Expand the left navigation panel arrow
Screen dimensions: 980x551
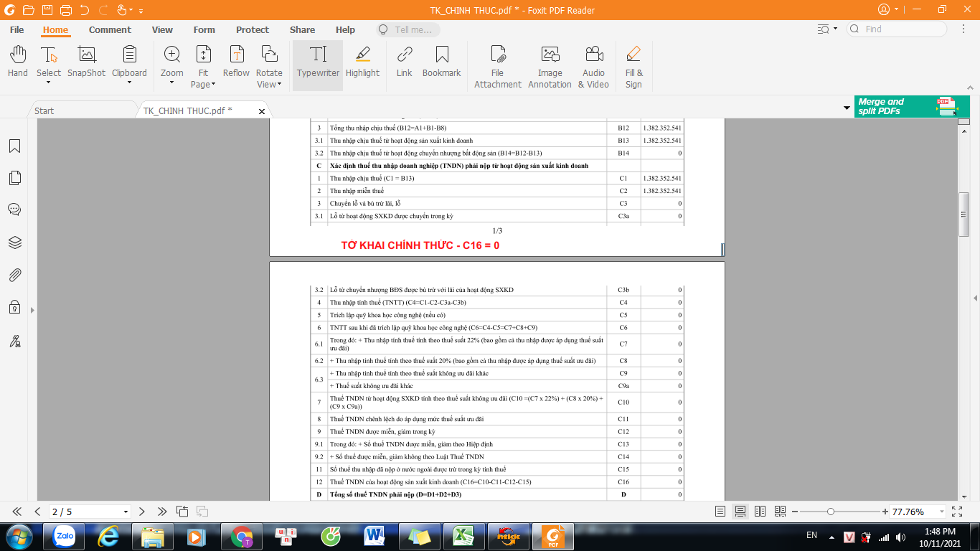[x=32, y=310]
